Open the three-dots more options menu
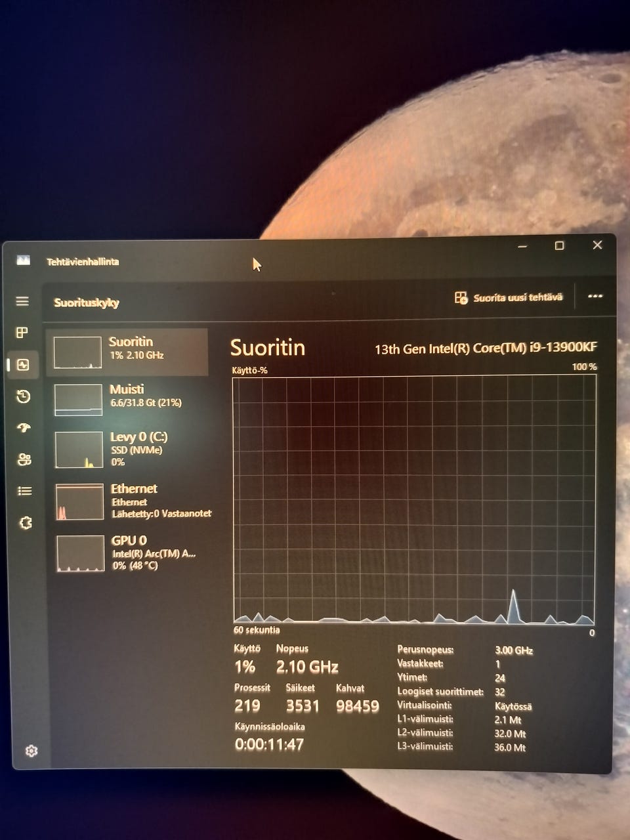The image size is (630, 840). click(595, 296)
